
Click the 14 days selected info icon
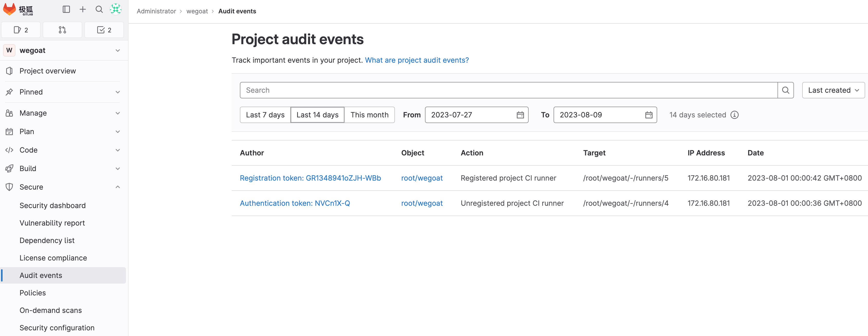point(734,115)
